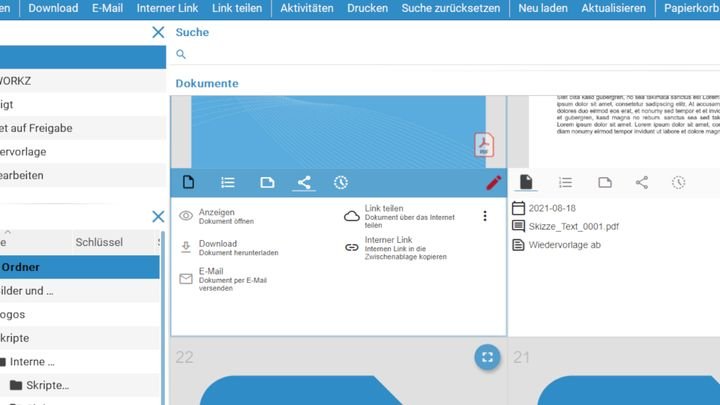Click Link teilen in the top toolbar
This screenshot has width=720, height=405.
click(x=237, y=8)
